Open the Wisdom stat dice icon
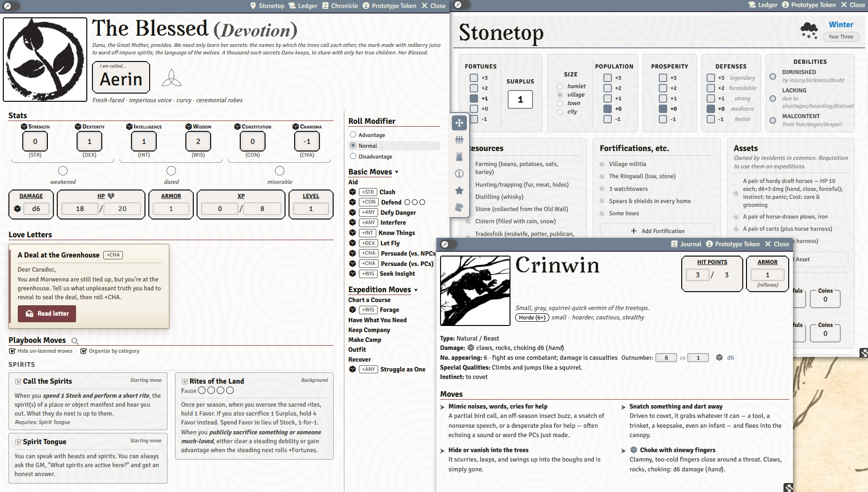 click(189, 127)
